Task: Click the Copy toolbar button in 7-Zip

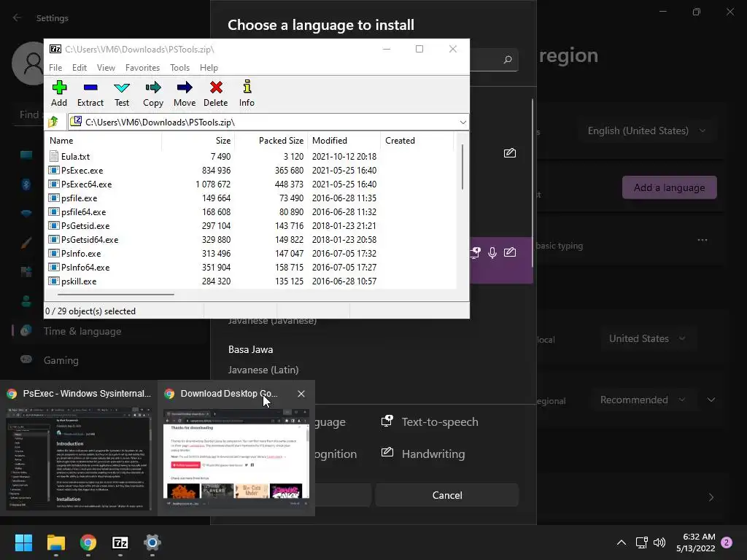Action: pos(153,94)
